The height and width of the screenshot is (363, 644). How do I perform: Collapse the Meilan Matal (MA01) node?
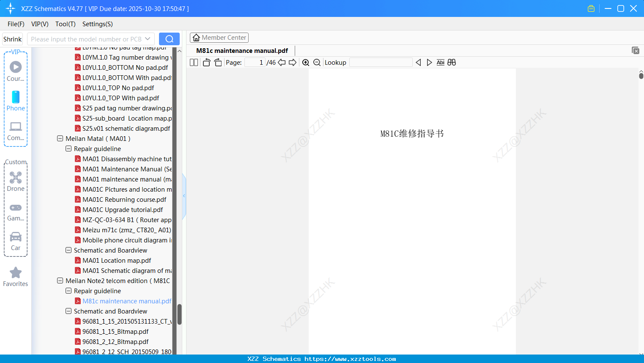[x=60, y=138]
